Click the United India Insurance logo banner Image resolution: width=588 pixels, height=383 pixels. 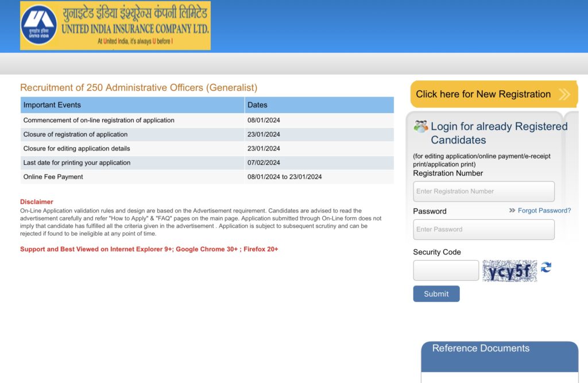115,25
